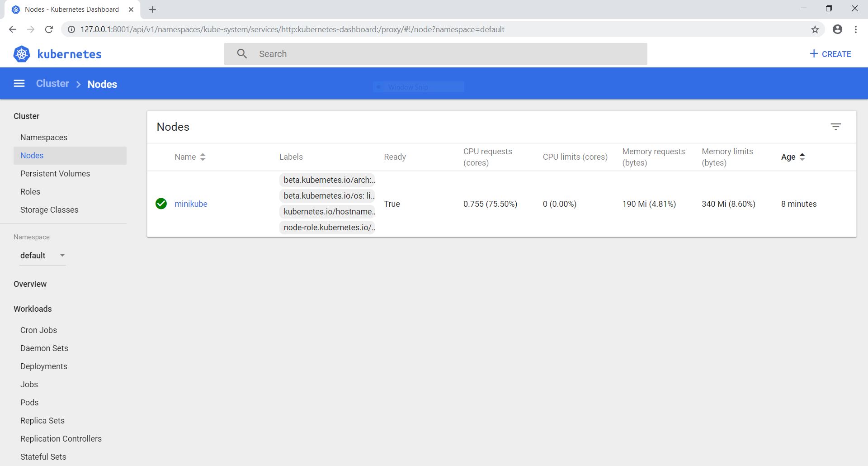Click the 8 minutes age value
This screenshot has width=868, height=466.
799,204
